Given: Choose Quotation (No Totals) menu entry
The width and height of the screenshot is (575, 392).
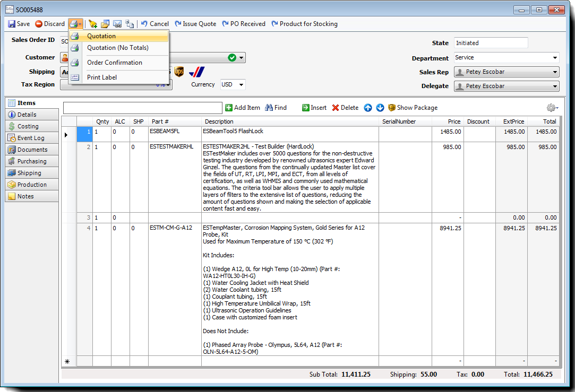Looking at the screenshot, I should coord(119,48).
